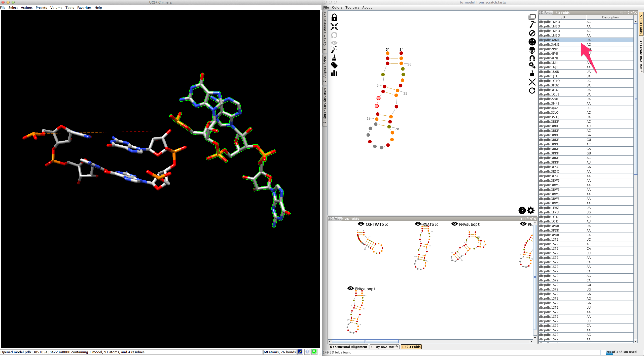Toggle the eye icon for RNAfold
The width and height of the screenshot is (644, 356).
coord(418,224)
